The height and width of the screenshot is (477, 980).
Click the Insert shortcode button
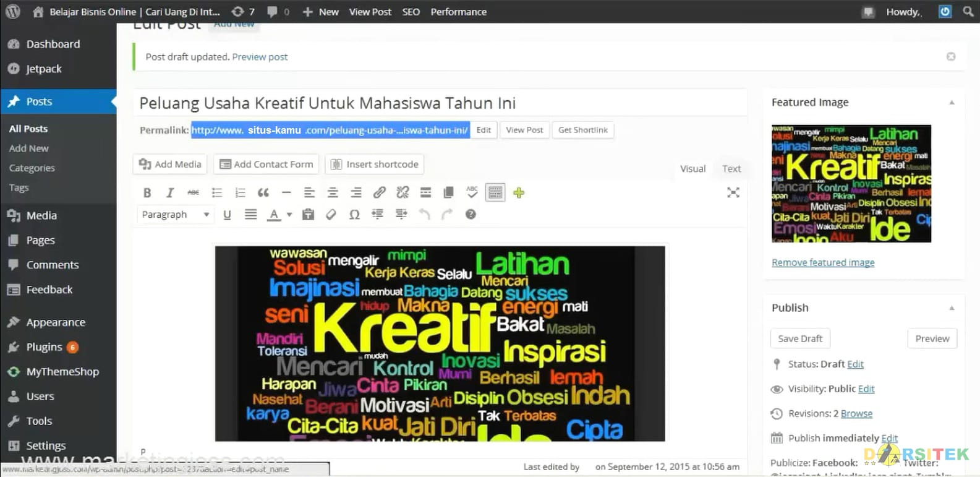pos(374,164)
